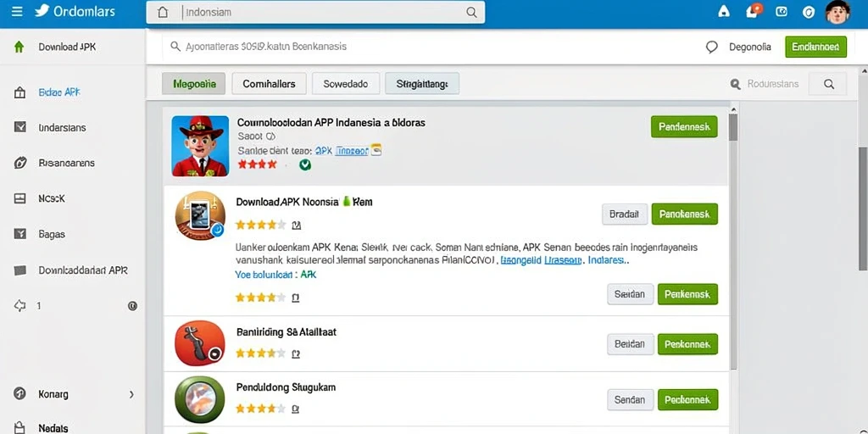Switch to the Comihallers tab
Viewport: 868px width, 434px height.
(x=269, y=84)
